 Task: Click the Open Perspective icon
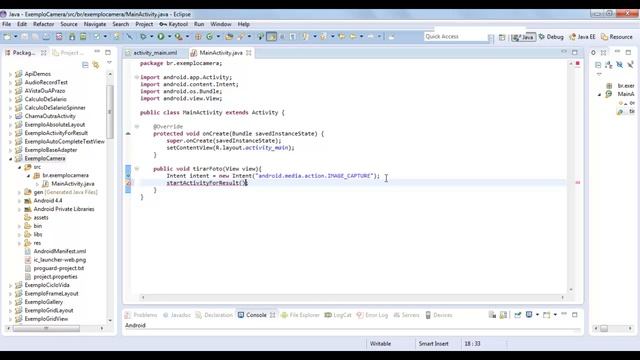point(502,37)
